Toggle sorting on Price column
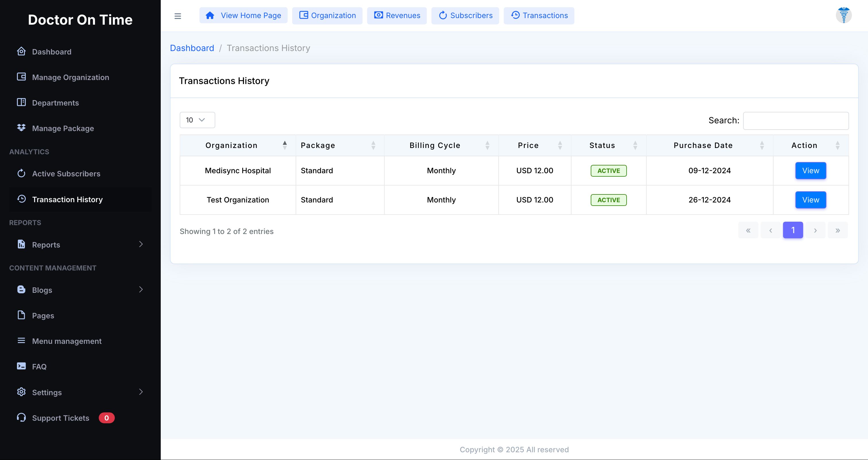Image resolution: width=868 pixels, height=460 pixels. pos(560,145)
